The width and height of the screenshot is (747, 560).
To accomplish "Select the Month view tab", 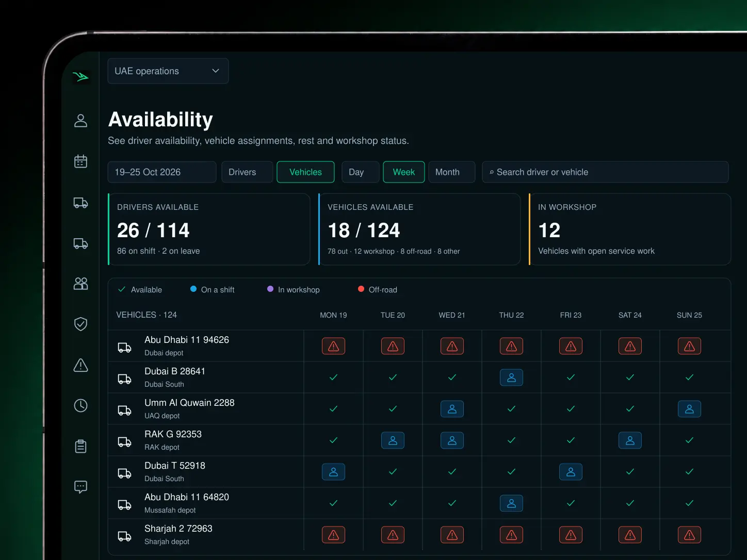I will 451,172.
